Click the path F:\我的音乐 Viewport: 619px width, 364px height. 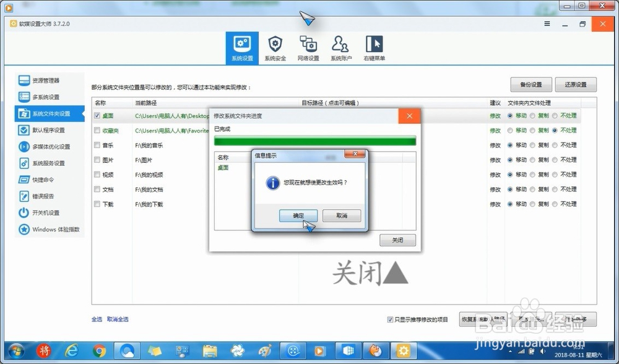click(149, 145)
